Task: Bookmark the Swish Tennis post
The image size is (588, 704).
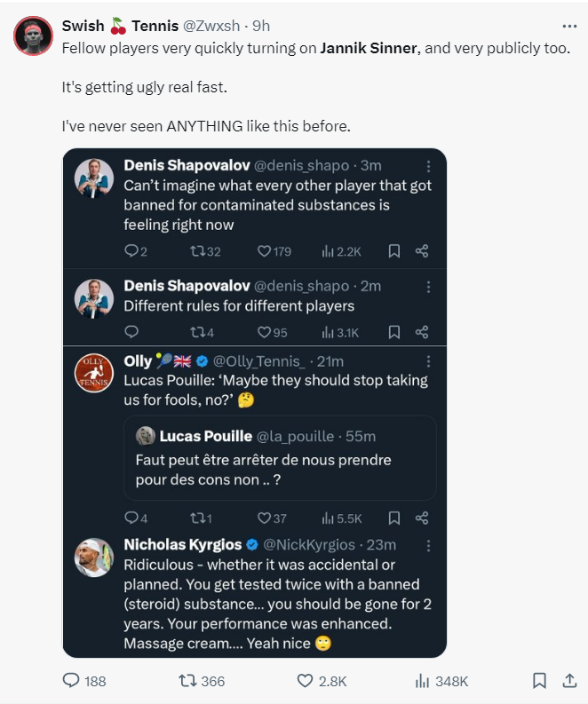Action: click(x=539, y=681)
